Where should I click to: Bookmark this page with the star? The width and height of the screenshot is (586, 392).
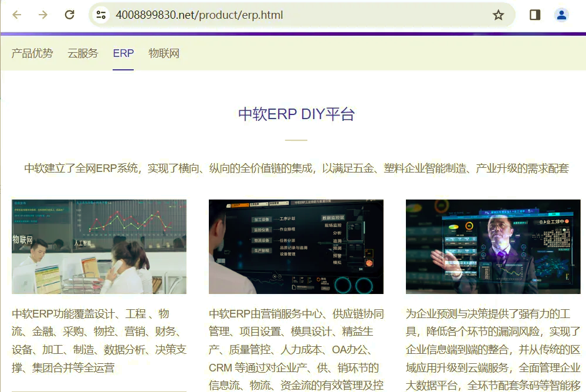point(498,15)
